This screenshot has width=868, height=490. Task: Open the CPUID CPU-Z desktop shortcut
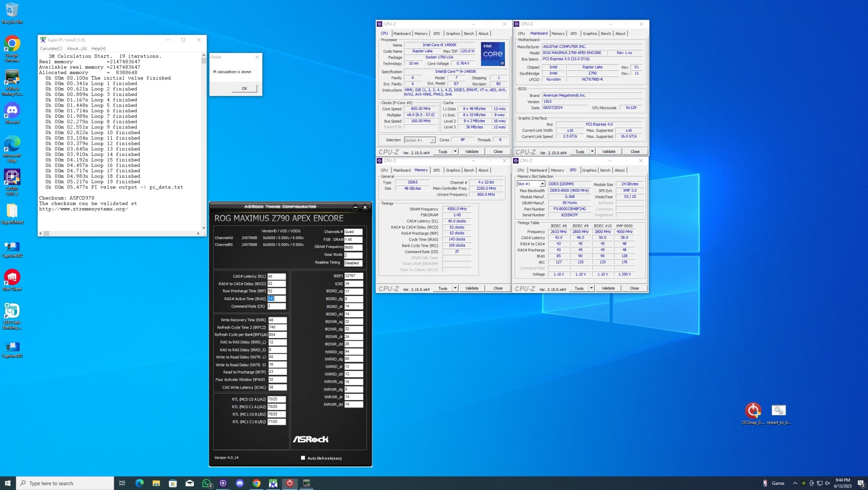(x=12, y=182)
